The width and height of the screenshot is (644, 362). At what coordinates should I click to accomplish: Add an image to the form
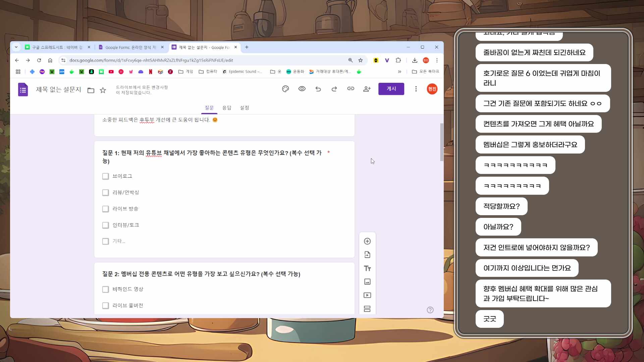(x=367, y=282)
